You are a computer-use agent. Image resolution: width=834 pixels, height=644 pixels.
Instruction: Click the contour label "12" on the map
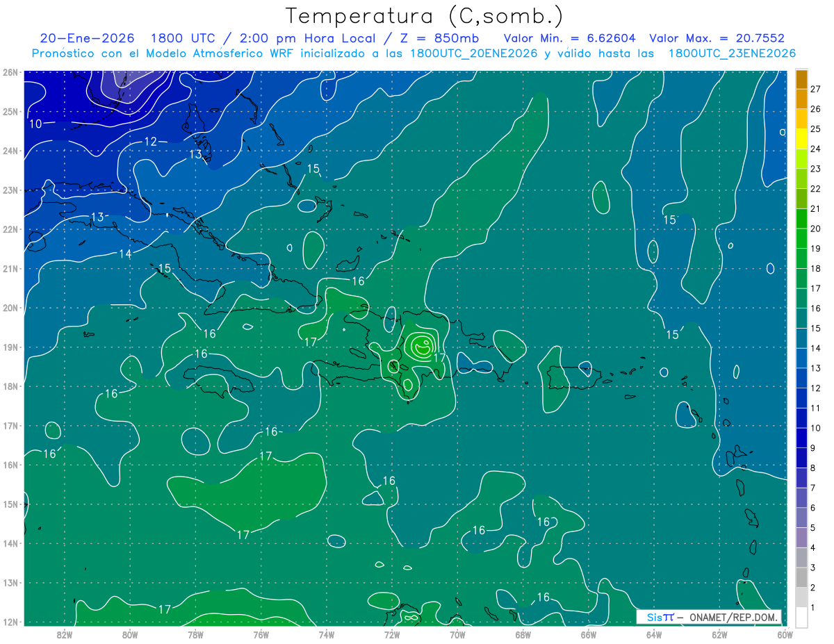(x=151, y=141)
